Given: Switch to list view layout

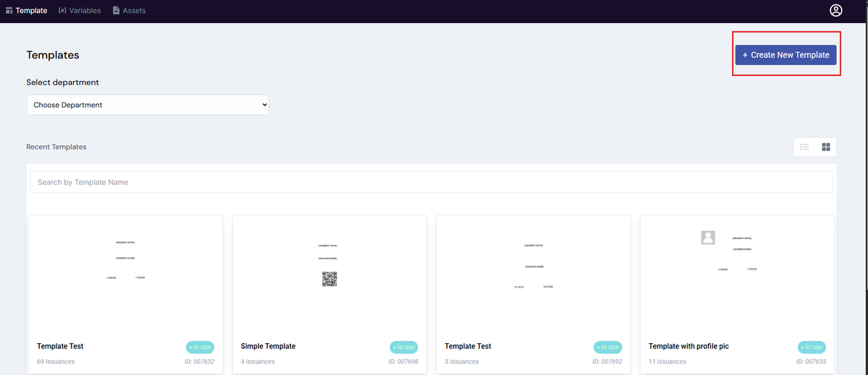Looking at the screenshot, I should click(804, 147).
